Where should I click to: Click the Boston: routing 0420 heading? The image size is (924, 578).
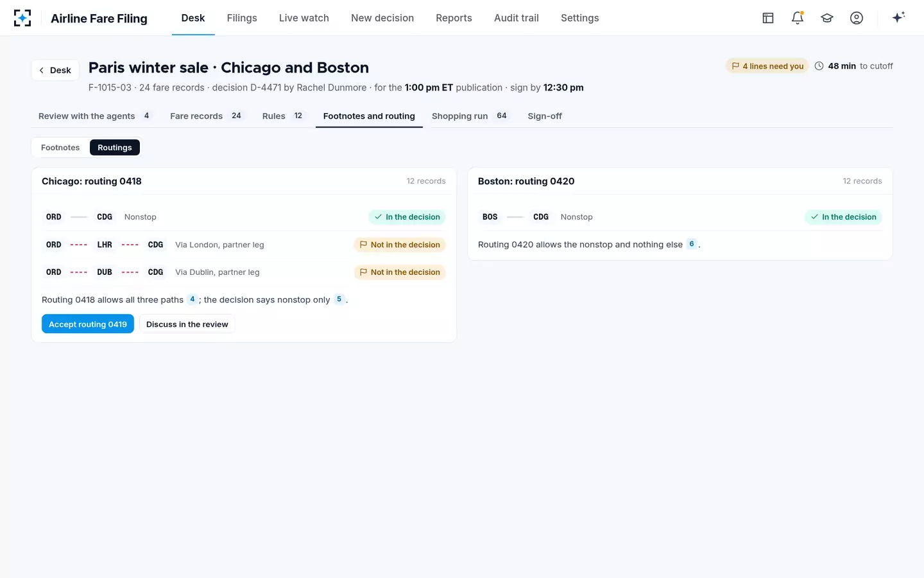click(526, 181)
